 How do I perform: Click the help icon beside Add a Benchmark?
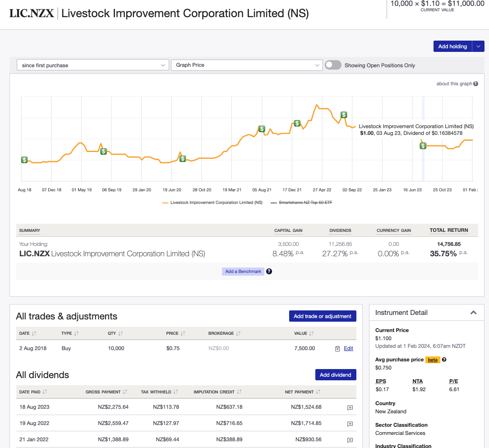point(269,271)
